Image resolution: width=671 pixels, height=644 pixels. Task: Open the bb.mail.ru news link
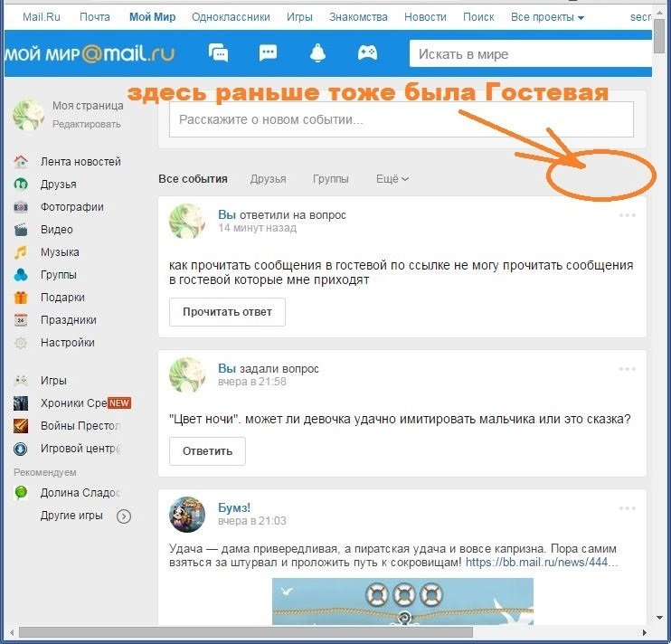(x=542, y=562)
